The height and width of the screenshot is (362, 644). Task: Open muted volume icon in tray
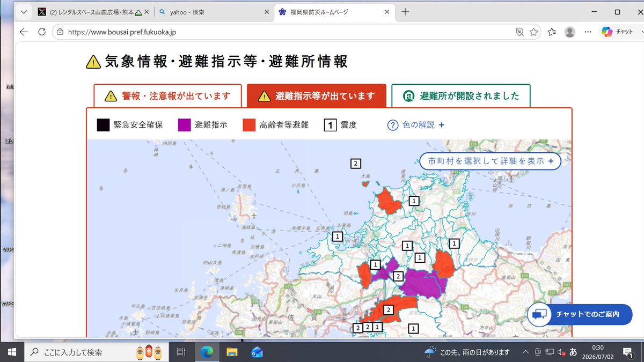point(561,352)
